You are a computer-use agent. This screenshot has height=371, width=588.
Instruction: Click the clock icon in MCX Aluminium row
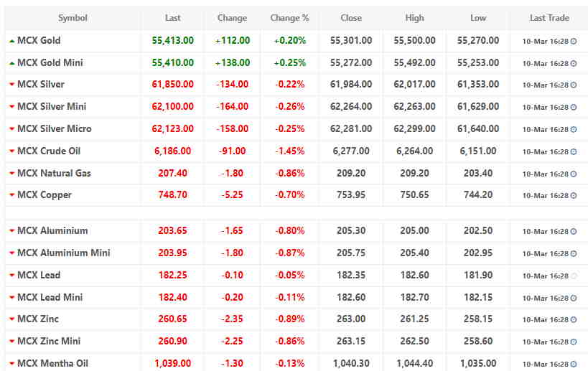[x=574, y=232]
